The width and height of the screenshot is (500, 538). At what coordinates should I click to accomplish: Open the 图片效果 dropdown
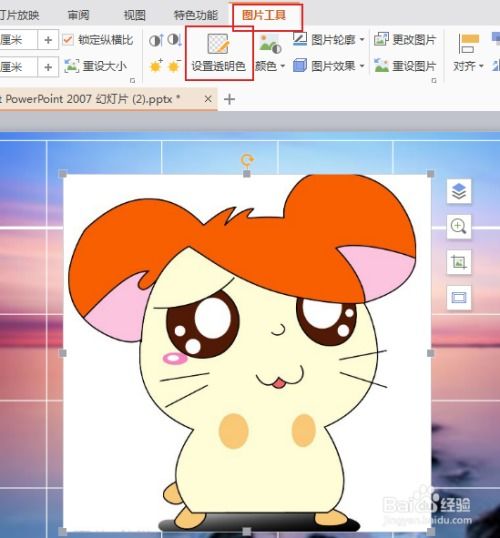[329, 66]
